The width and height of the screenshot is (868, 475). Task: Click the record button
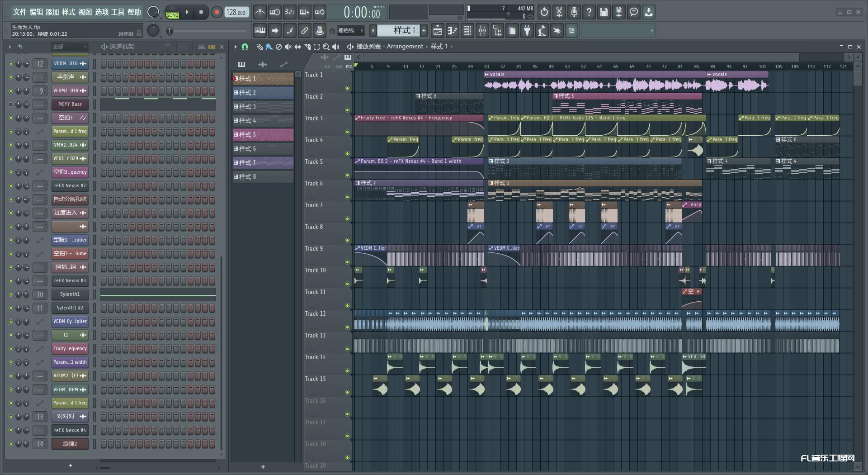pos(217,12)
